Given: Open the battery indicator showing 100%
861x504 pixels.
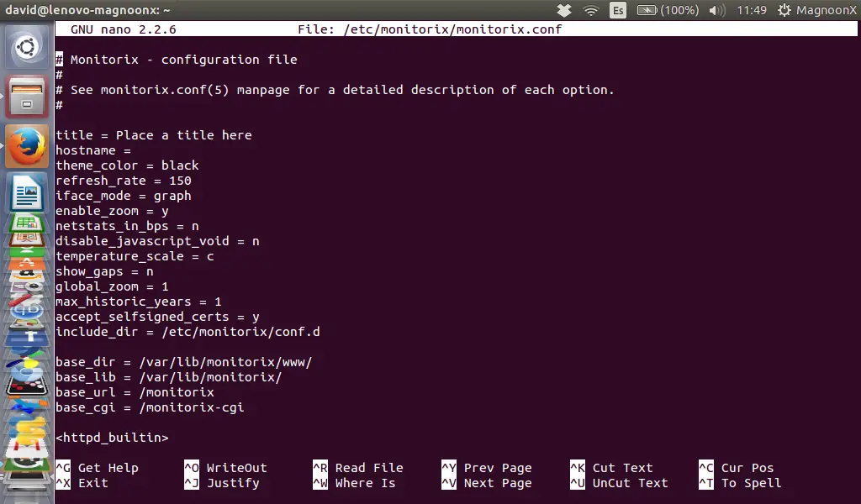Looking at the screenshot, I should pos(668,10).
